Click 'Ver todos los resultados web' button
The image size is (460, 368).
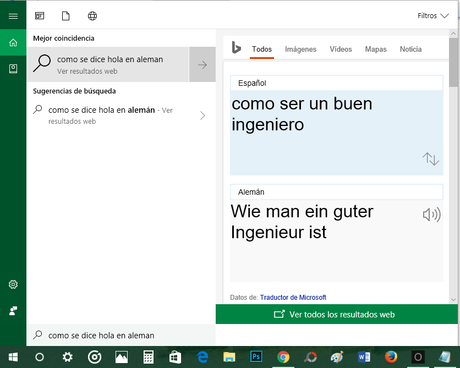337,314
